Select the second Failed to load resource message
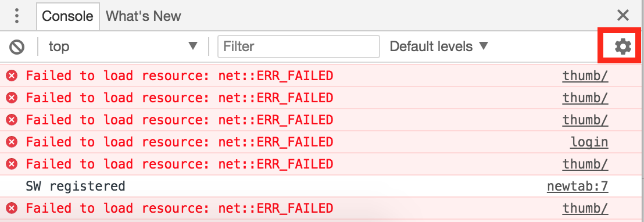Screen dimensions: 644x222 click(179, 98)
